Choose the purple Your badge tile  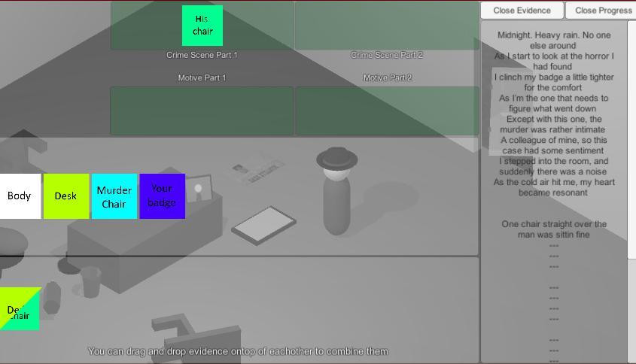point(163,196)
